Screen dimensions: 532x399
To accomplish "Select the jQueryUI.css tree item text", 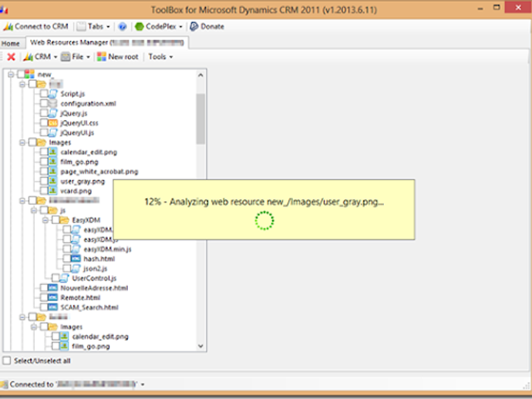I will [x=79, y=122].
